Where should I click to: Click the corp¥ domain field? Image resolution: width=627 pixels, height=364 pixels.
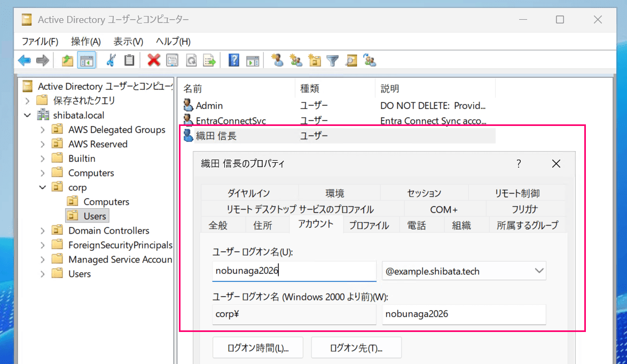click(x=294, y=314)
